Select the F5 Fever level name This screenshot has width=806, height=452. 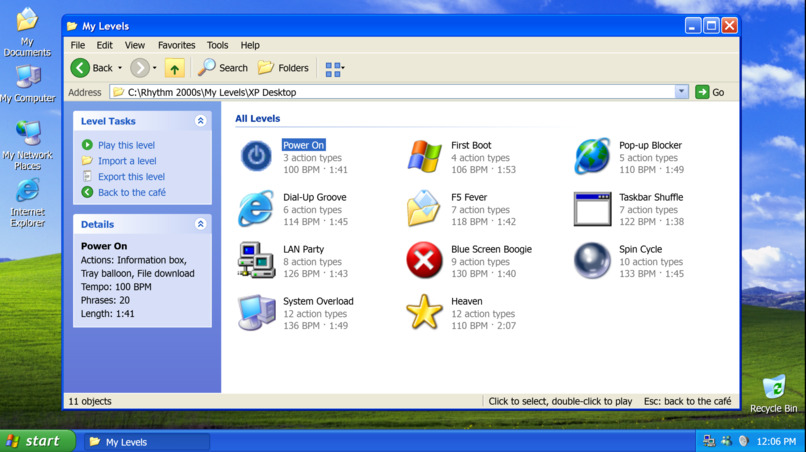point(469,197)
